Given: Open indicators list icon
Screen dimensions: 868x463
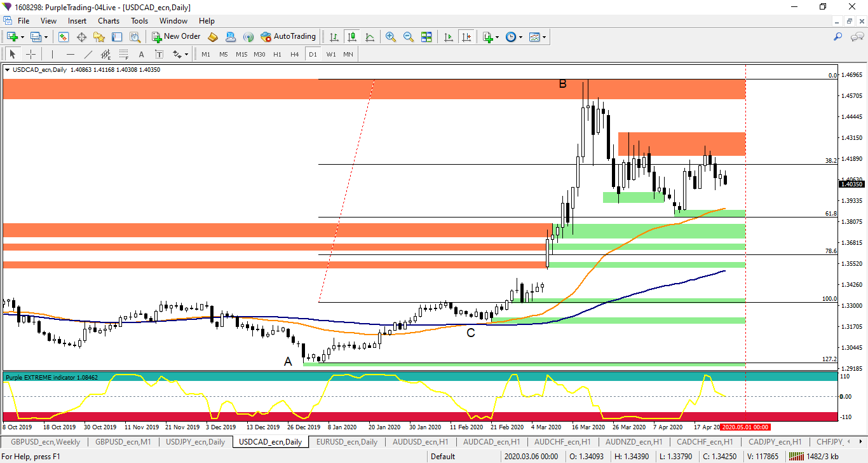Looking at the screenshot, I should point(487,37).
